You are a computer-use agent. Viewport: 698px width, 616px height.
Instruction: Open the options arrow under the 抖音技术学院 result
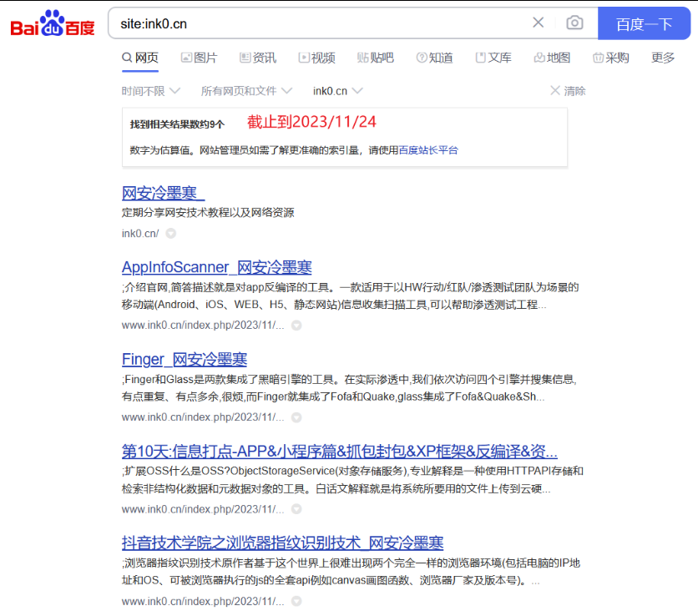pos(297,600)
